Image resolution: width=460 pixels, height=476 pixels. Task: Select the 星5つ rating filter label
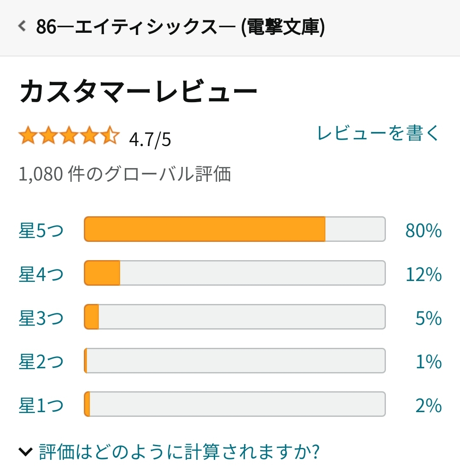coord(41,230)
